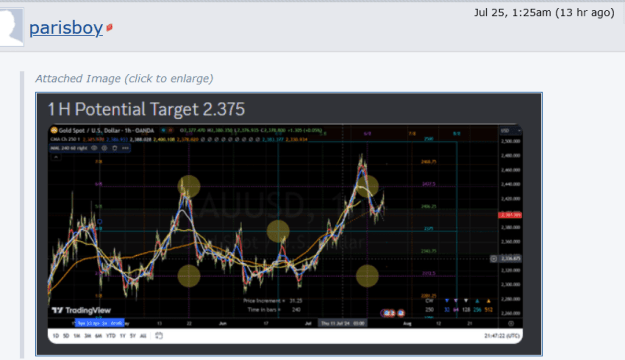Image resolution: width=625 pixels, height=360 pixels.
Task: Enlarge the attached gold chart image
Action: (289, 224)
